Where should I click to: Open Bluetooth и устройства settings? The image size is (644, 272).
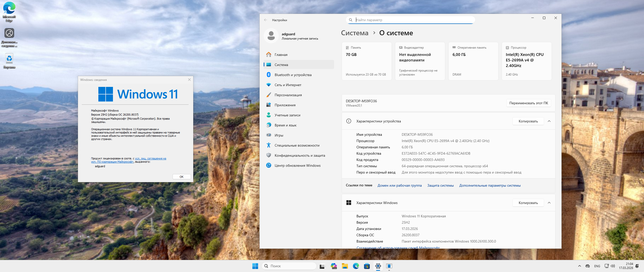293,75
